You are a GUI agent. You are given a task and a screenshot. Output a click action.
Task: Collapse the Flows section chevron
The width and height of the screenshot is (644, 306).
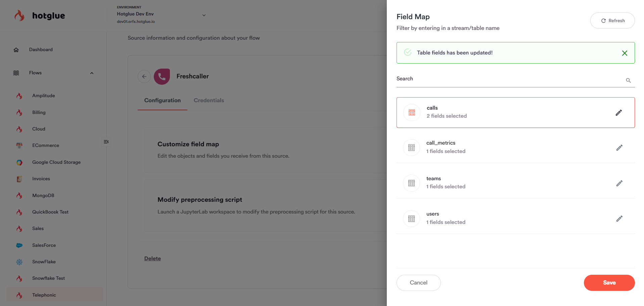(92, 73)
